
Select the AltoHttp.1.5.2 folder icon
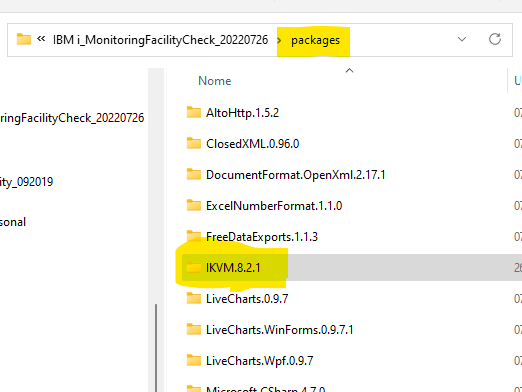point(194,112)
